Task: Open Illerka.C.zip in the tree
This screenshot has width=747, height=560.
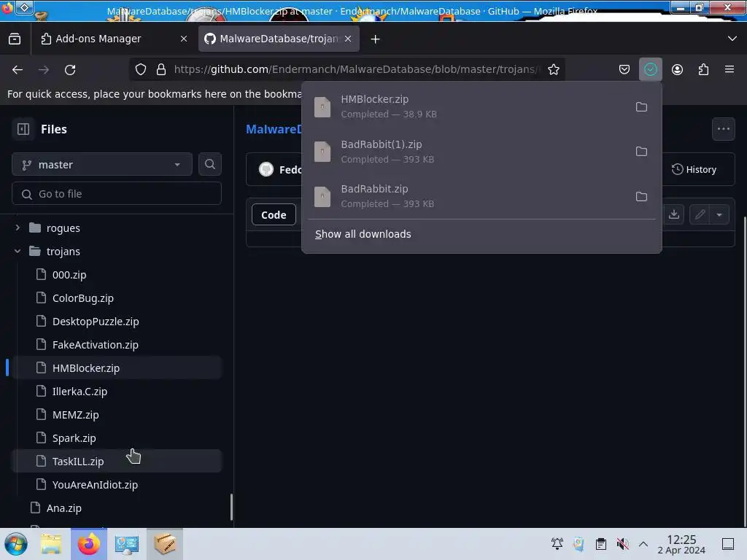Action: click(80, 392)
